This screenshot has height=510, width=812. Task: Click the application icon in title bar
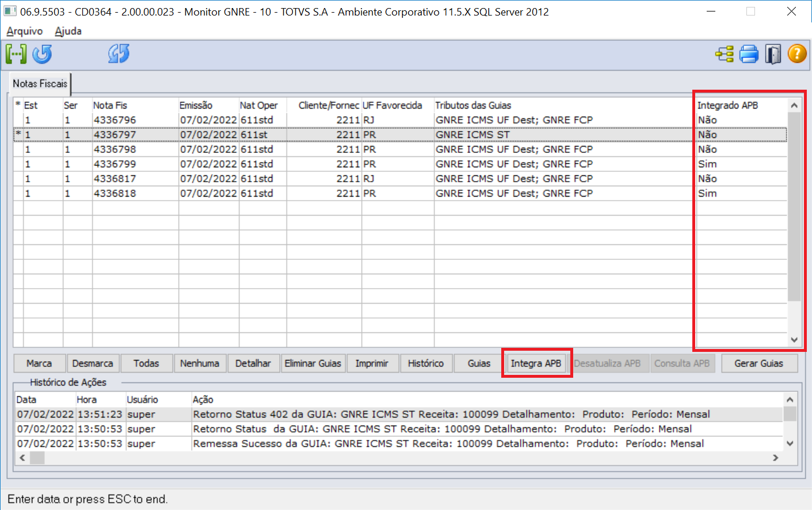(10, 11)
